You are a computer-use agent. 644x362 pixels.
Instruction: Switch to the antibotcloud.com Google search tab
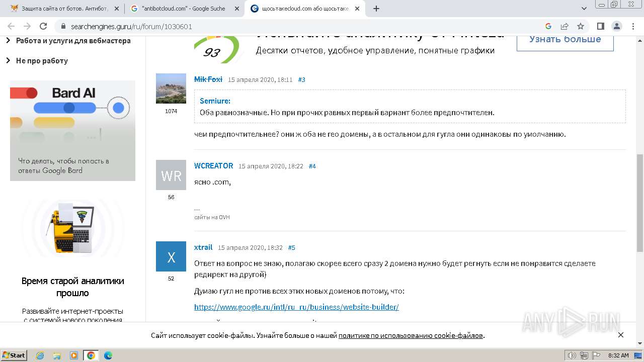pos(184,9)
